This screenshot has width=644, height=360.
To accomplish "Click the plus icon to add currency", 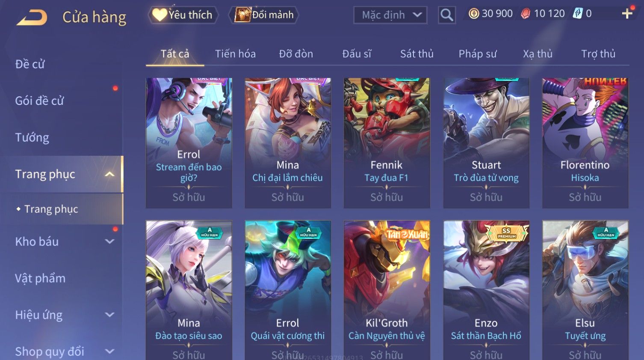I will click(x=627, y=14).
